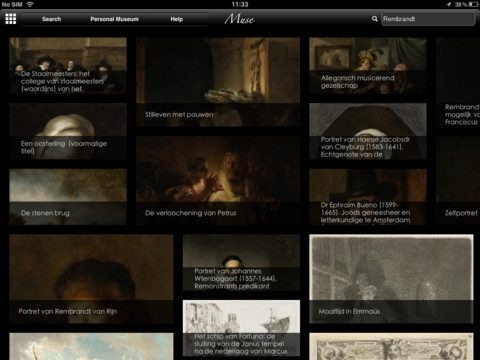Tap the location services arrow icon
This screenshot has width=480, height=360.
pyautogui.click(x=449, y=4)
